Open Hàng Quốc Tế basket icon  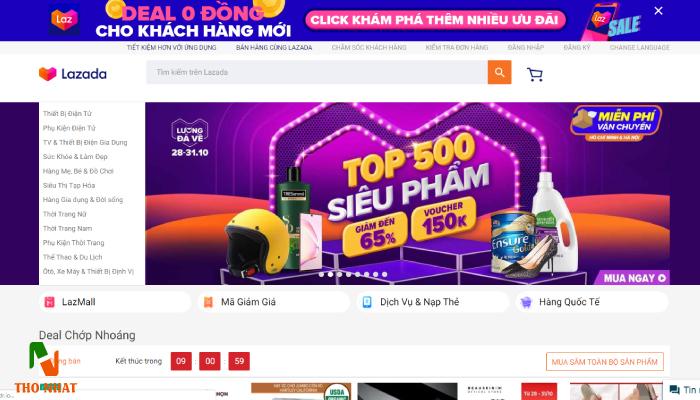tap(526, 302)
